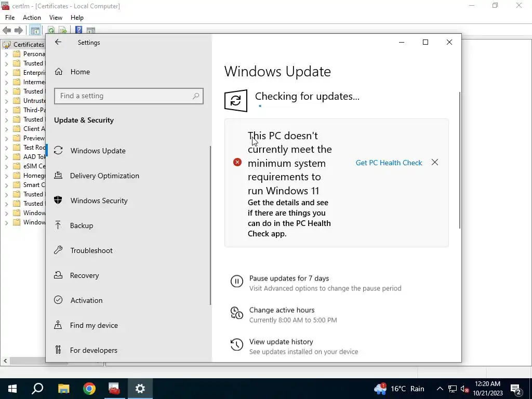Open network status tray icon
The width and height of the screenshot is (532, 399).
coord(453,389)
